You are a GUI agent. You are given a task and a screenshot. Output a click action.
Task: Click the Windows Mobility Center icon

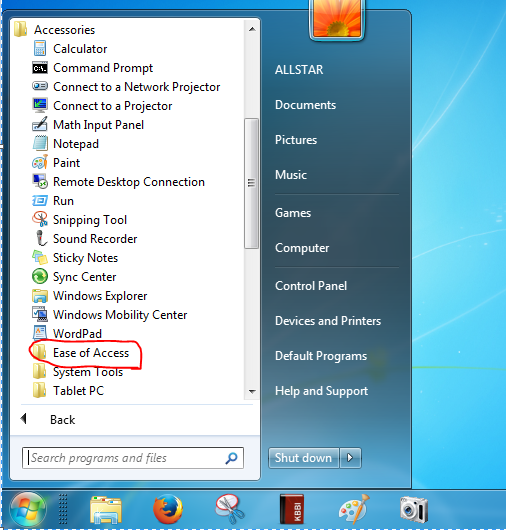pyautogui.click(x=40, y=314)
